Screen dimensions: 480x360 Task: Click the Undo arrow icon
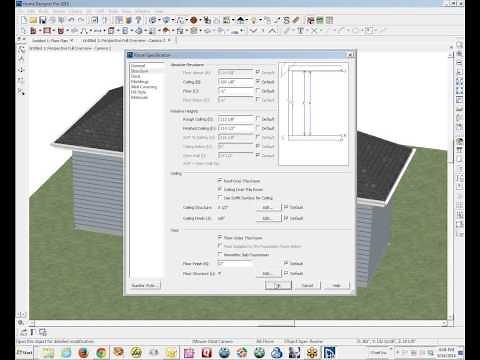[x=71, y=20]
